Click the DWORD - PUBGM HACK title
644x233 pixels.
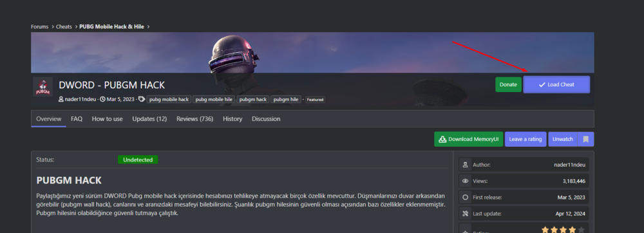pos(111,85)
